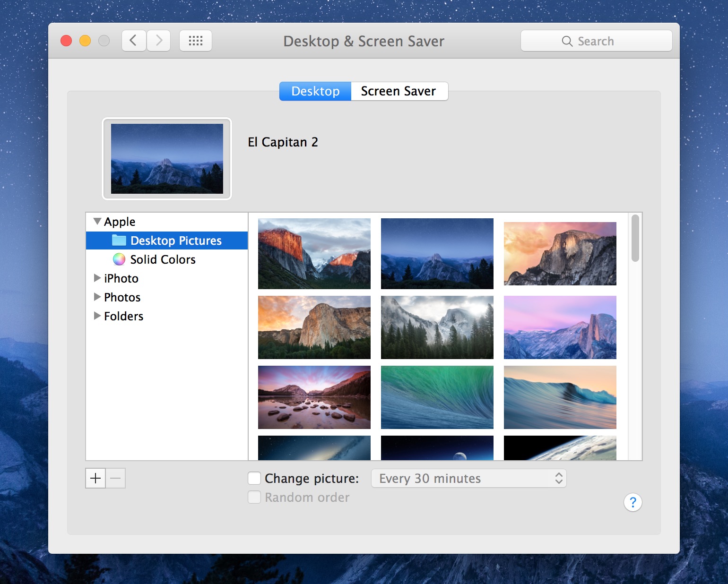
Task: Toggle Random order on
Action: (x=254, y=497)
